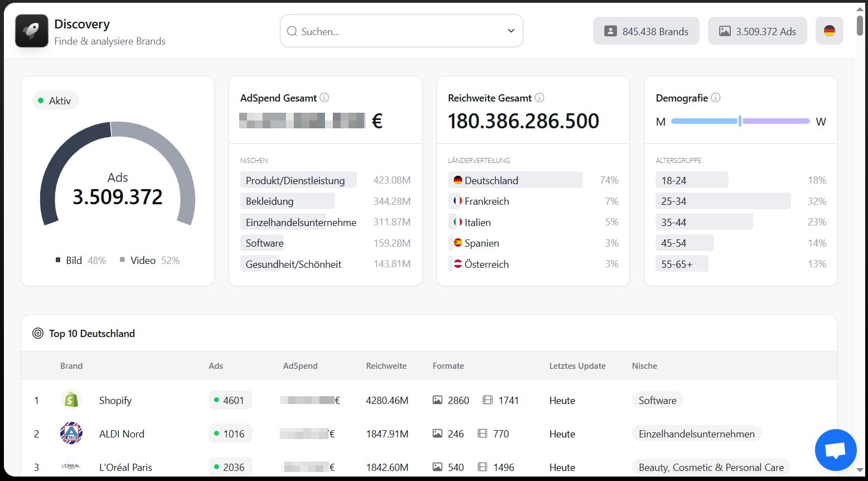Click the Letztes Update column header

tap(578, 366)
